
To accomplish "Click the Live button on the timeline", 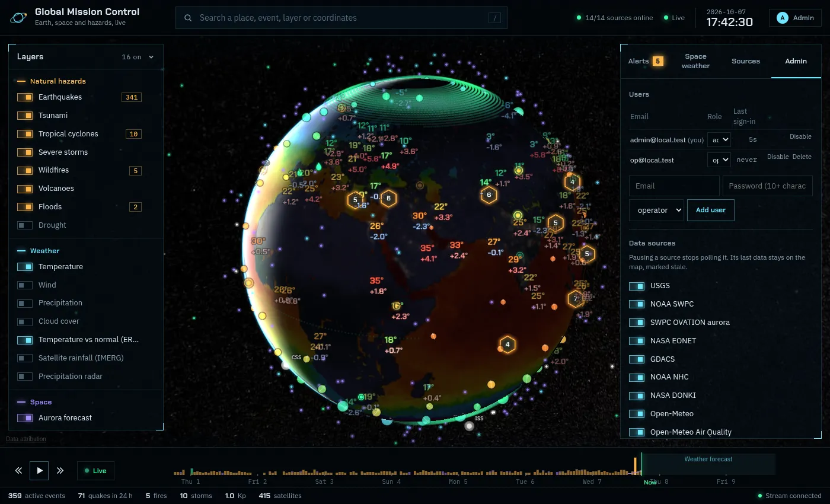I will point(95,471).
